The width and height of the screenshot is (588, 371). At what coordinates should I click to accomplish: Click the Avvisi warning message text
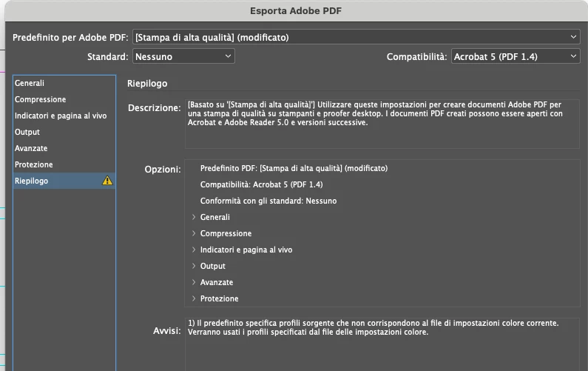(x=373, y=327)
